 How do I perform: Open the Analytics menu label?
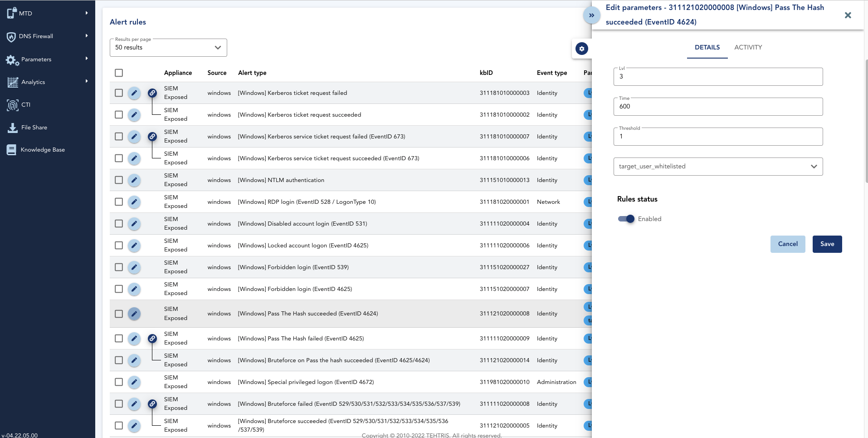[33, 82]
